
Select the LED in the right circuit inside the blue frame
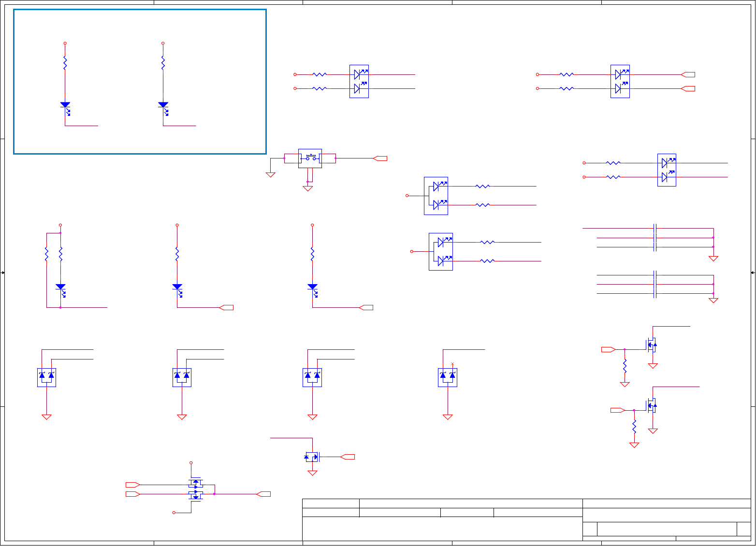pyautogui.click(x=163, y=108)
